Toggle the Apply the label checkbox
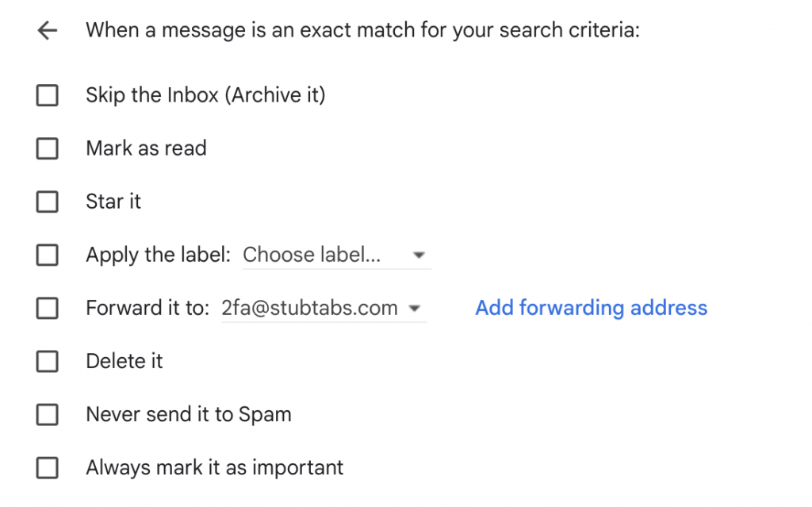 pos(48,255)
